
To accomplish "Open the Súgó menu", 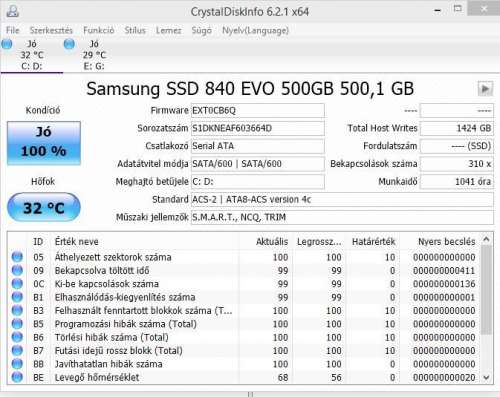I will 201,30.
